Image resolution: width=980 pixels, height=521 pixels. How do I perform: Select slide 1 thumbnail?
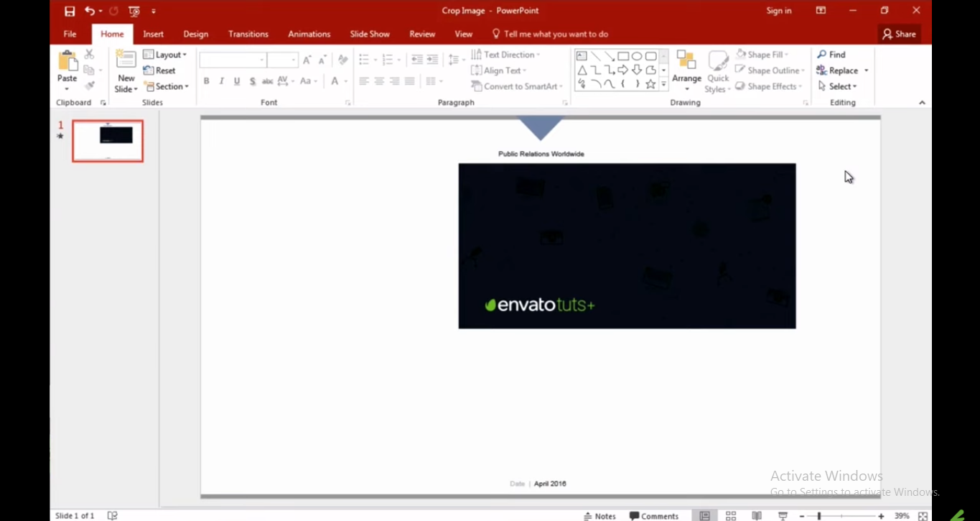(108, 141)
